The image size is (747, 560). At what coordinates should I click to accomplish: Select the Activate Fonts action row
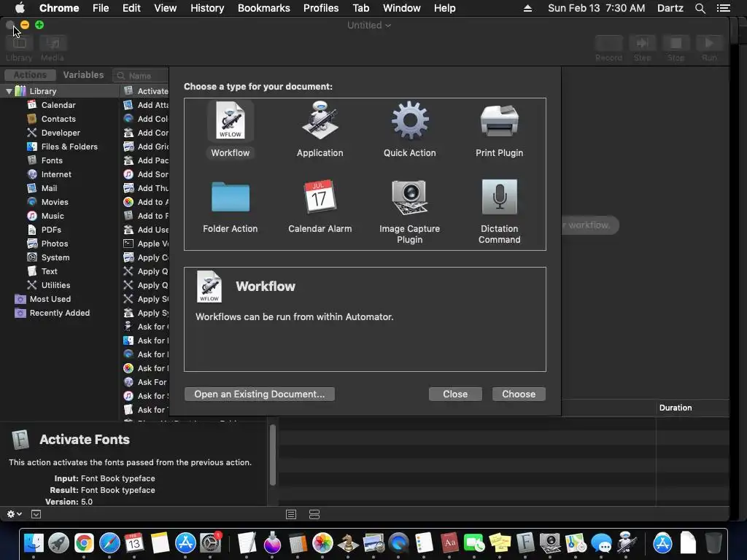145,91
